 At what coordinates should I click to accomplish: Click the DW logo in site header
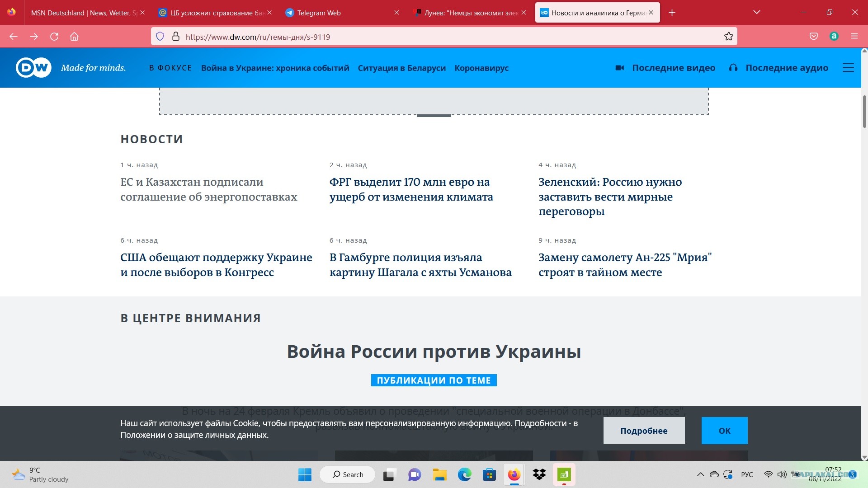34,68
